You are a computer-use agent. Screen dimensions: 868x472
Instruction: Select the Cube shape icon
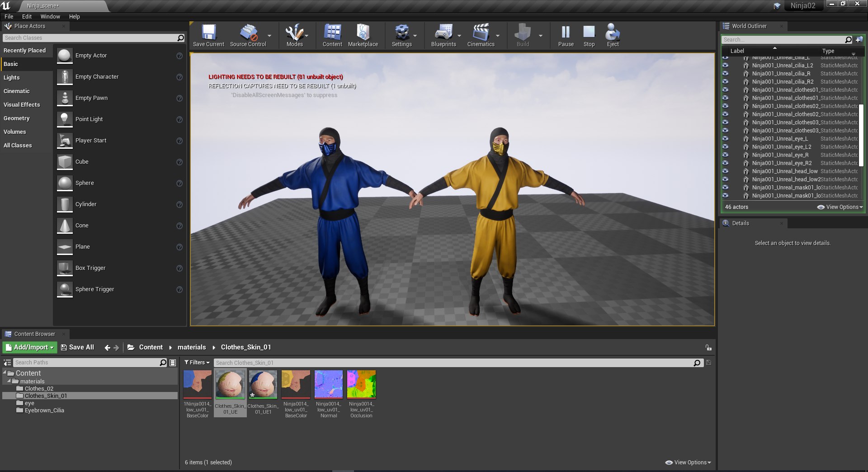click(x=65, y=162)
